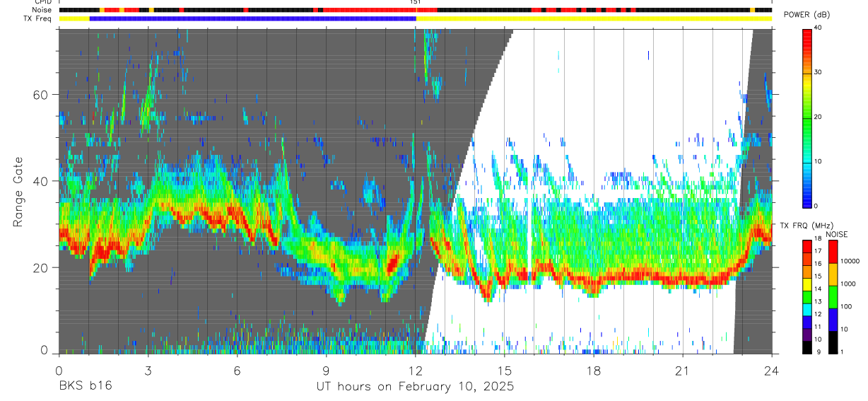Select the 12 MHz label on TX scale
Viewport: 868px width, 401px height.
point(818,314)
